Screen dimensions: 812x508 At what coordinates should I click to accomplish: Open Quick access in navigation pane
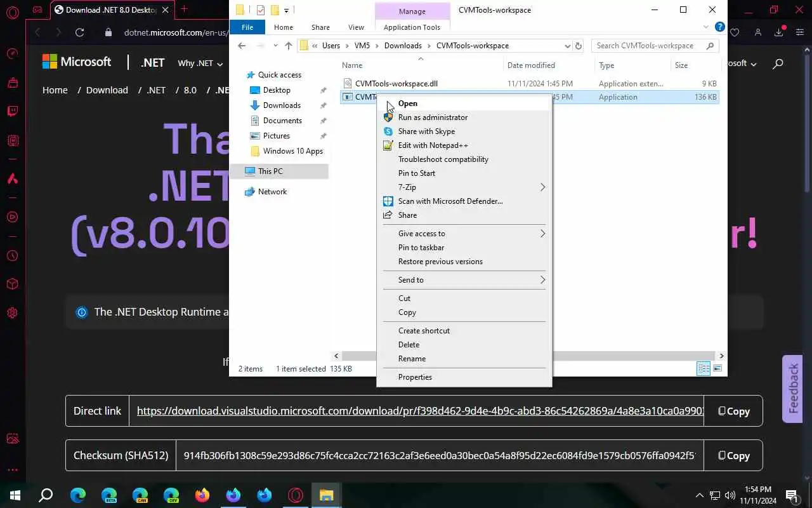279,75
